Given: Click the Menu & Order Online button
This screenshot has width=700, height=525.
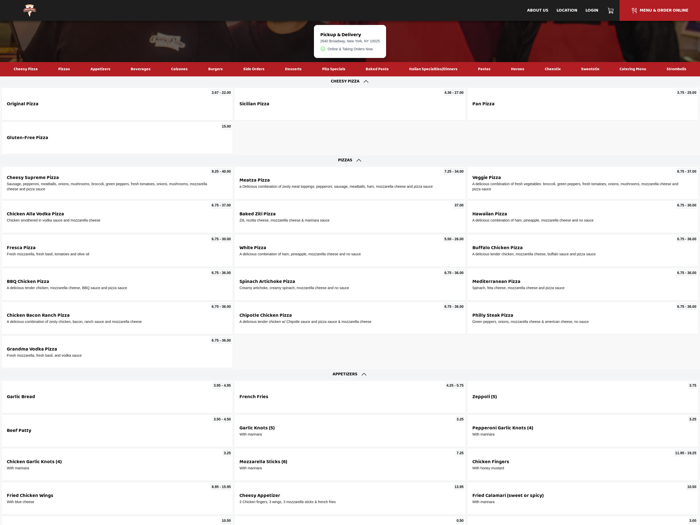Looking at the screenshot, I should pos(659,10).
